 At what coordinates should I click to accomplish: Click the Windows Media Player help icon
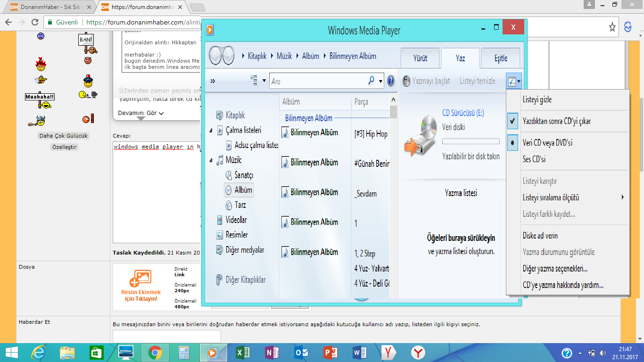click(x=391, y=81)
